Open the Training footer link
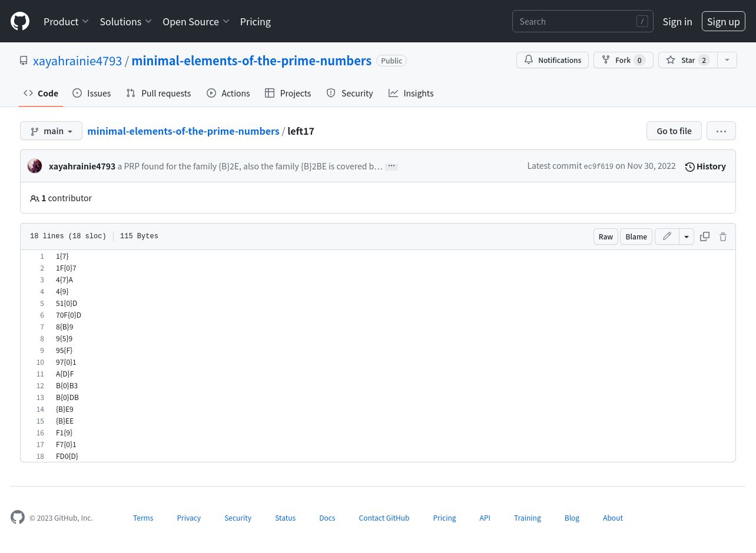 pyautogui.click(x=528, y=518)
